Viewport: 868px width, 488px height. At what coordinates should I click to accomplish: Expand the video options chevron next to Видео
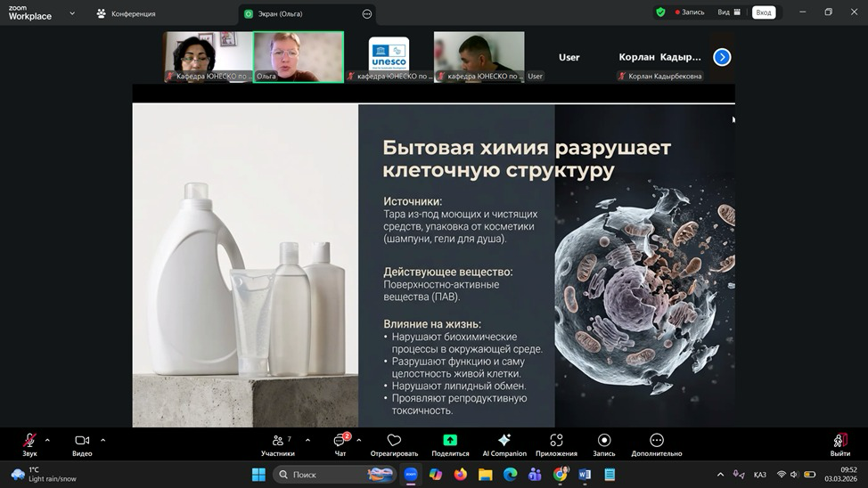click(x=102, y=440)
